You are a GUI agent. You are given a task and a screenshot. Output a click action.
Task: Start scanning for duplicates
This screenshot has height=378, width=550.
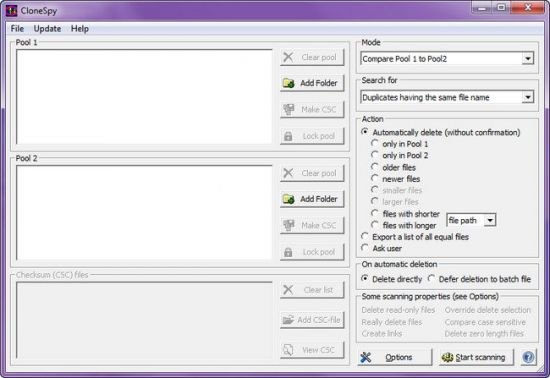click(x=476, y=357)
